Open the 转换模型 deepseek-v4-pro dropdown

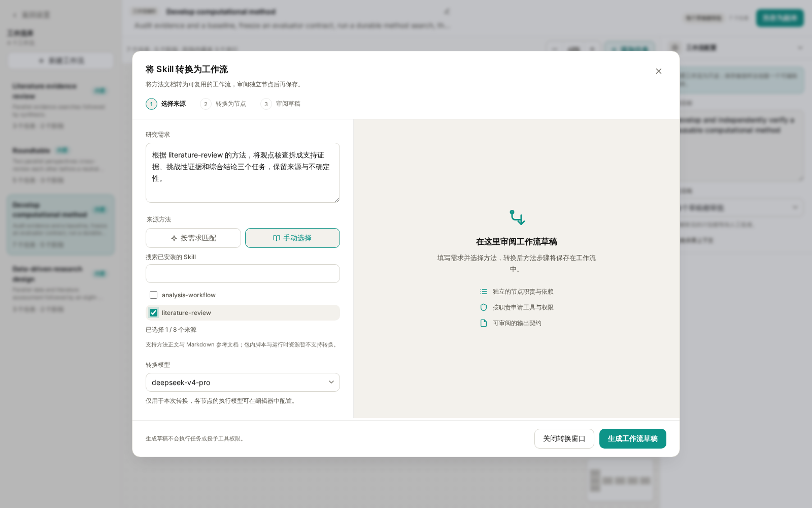243,382
